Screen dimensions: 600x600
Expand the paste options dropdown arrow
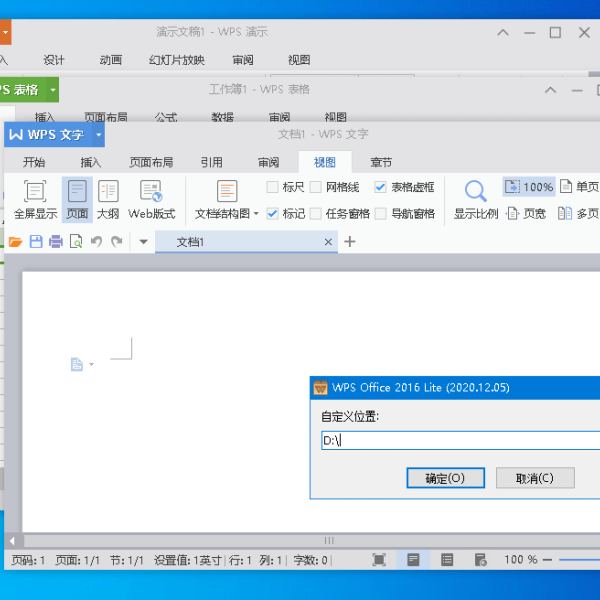coord(91,364)
